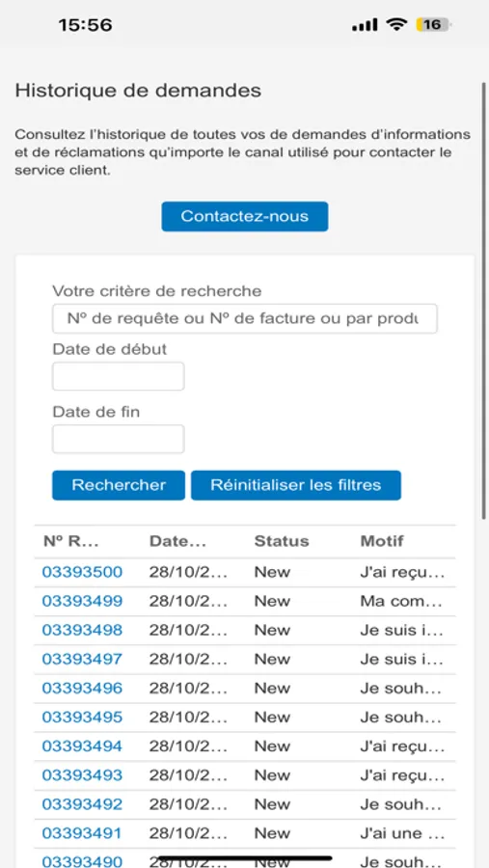The width and height of the screenshot is (489, 868).
Task: Click Réinitialiser les filtres button
Action: (296, 485)
